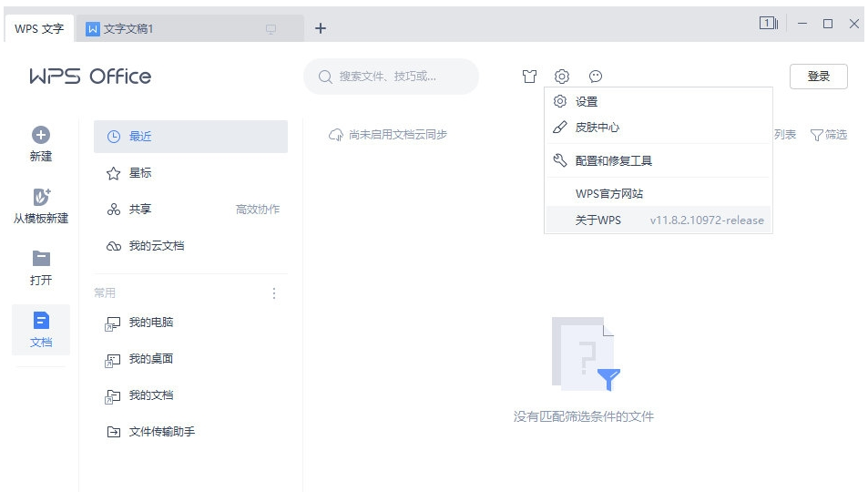This screenshot has height=492, width=868.
Task: Switch to the WPS 文字 tab
Action: 39,29
